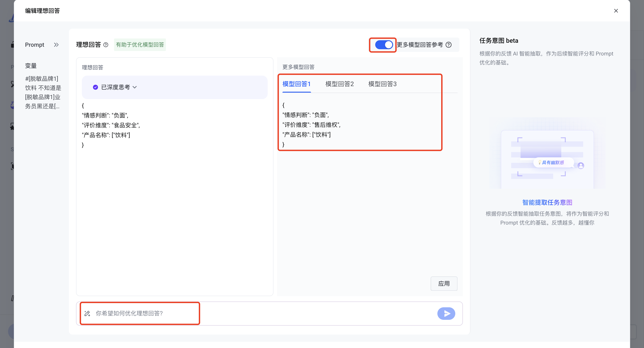Click the 有助于优化模型回答 green tag
This screenshot has height=348, width=644.
tap(140, 45)
